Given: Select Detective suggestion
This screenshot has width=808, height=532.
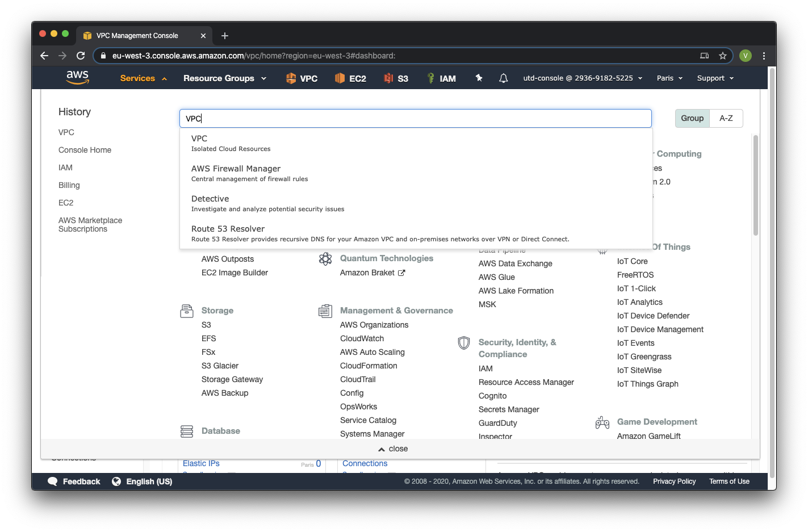Looking at the screenshot, I should [x=416, y=203].
